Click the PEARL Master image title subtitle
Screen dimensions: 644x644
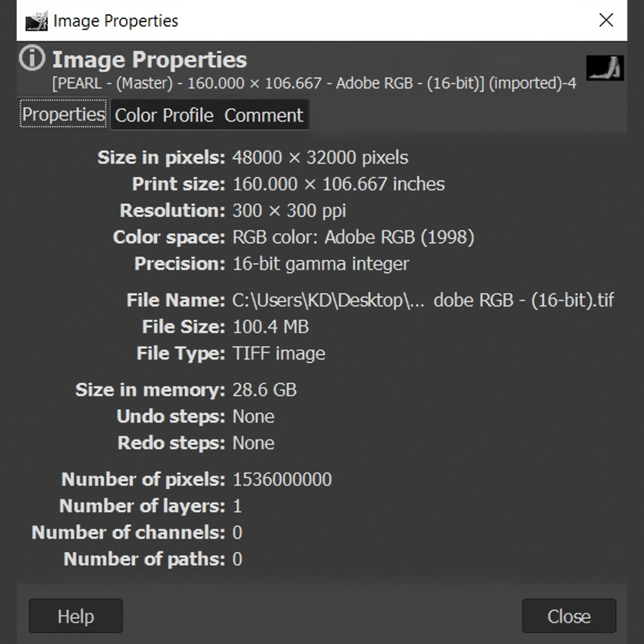click(314, 83)
